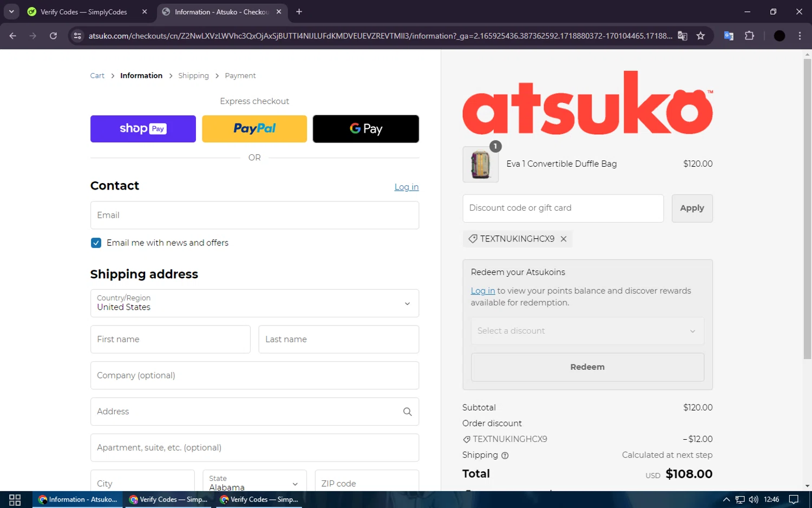Reload the checkout page
This screenshot has height=508, width=812.
pyautogui.click(x=53, y=36)
